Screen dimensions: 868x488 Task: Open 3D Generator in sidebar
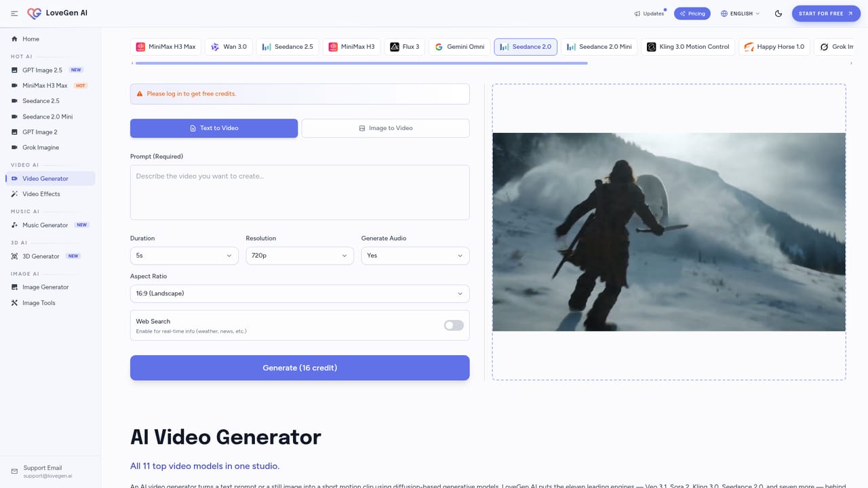(x=50, y=256)
